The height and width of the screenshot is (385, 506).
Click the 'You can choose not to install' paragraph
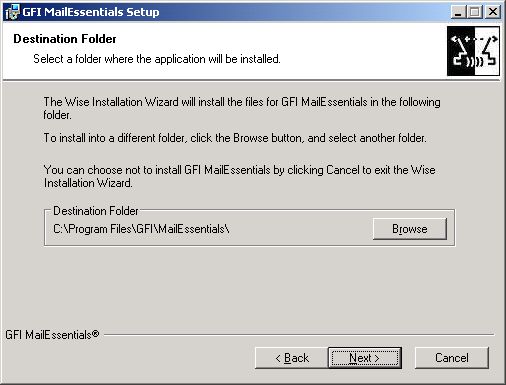(239, 176)
